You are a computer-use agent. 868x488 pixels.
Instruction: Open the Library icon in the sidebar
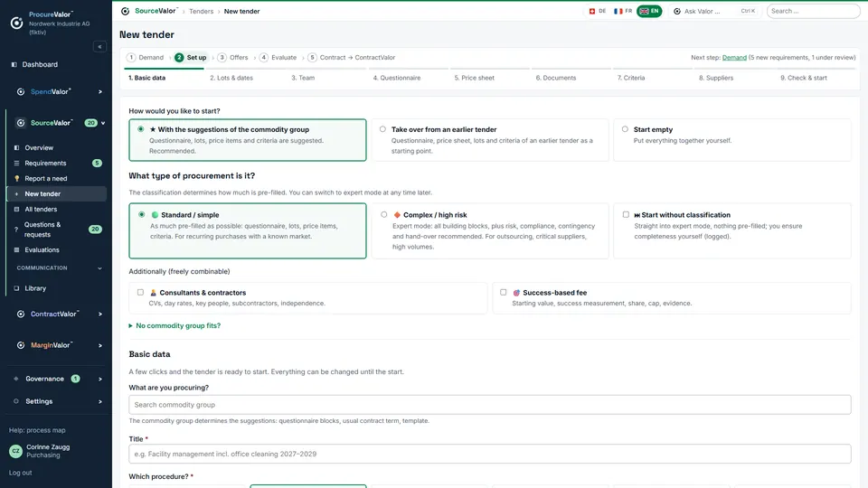coord(16,288)
